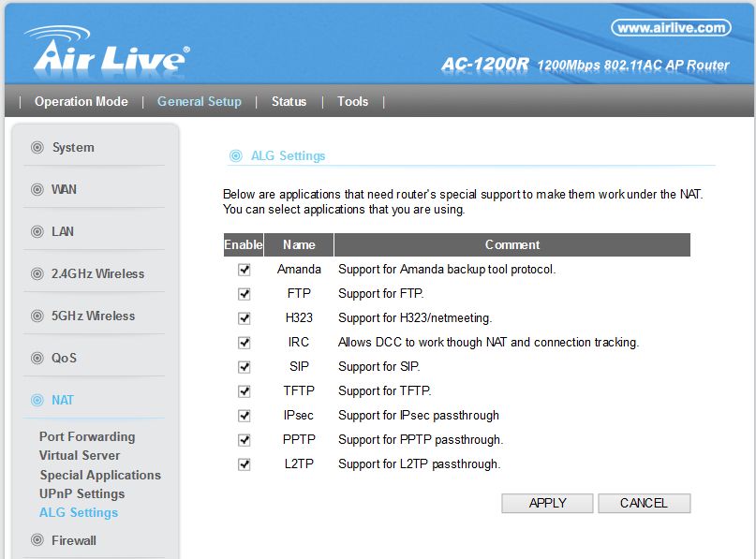Click the Firewall bullet icon
This screenshot has height=559, width=756.
37,540
